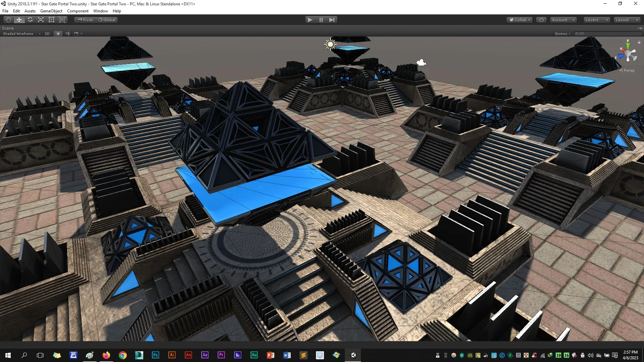Open After Effects from the taskbar
Screen dimensions: 644x362
pos(205,355)
